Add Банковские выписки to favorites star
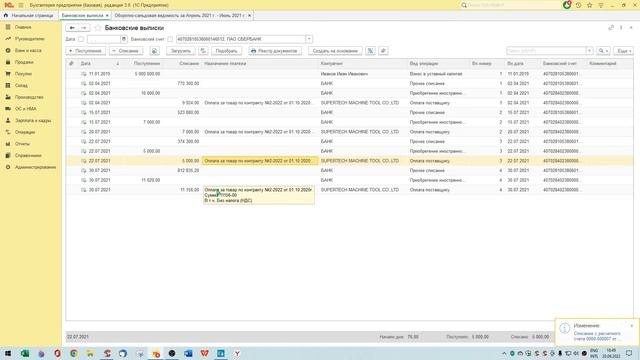 pyautogui.click(x=98, y=28)
